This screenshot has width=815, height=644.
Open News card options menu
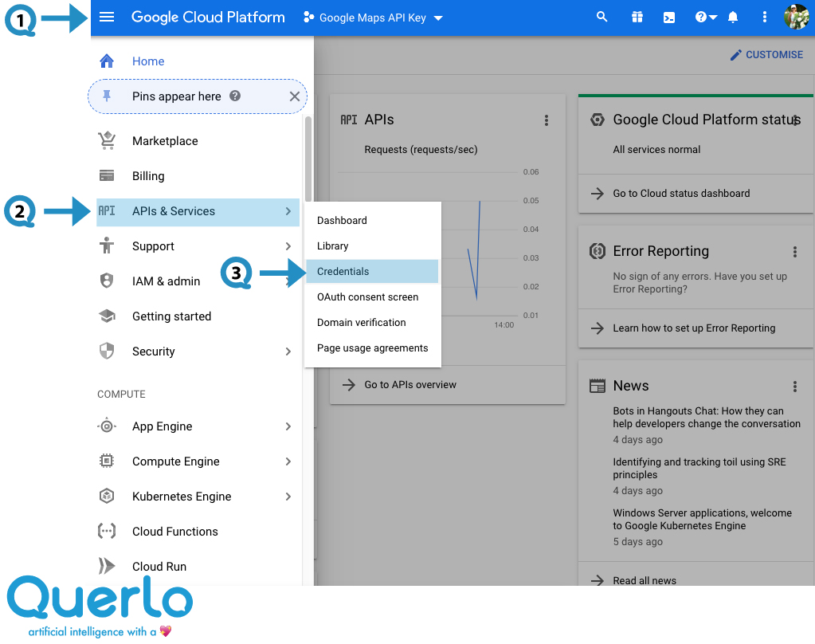point(795,386)
